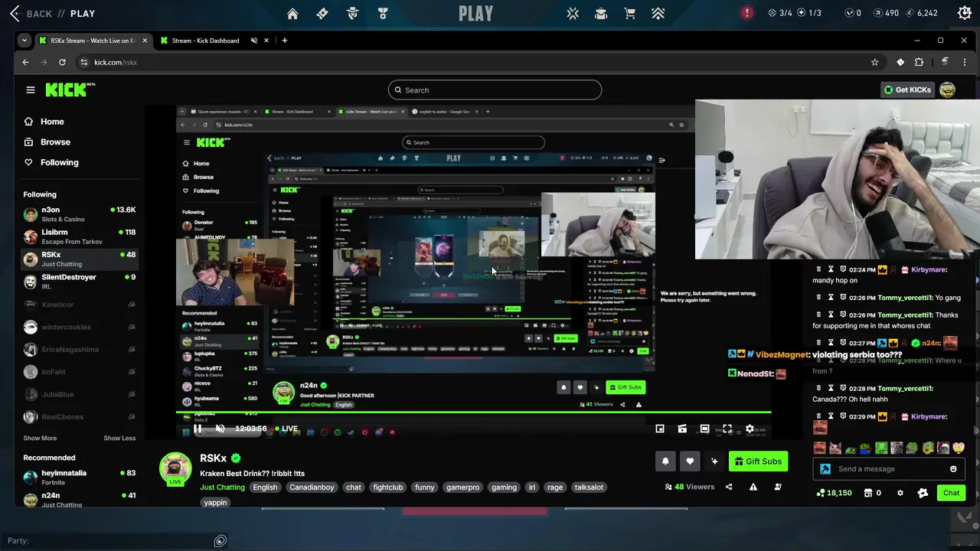Switch to RSKx Stream browser tab
This screenshot has height=551, width=980.
coord(92,41)
